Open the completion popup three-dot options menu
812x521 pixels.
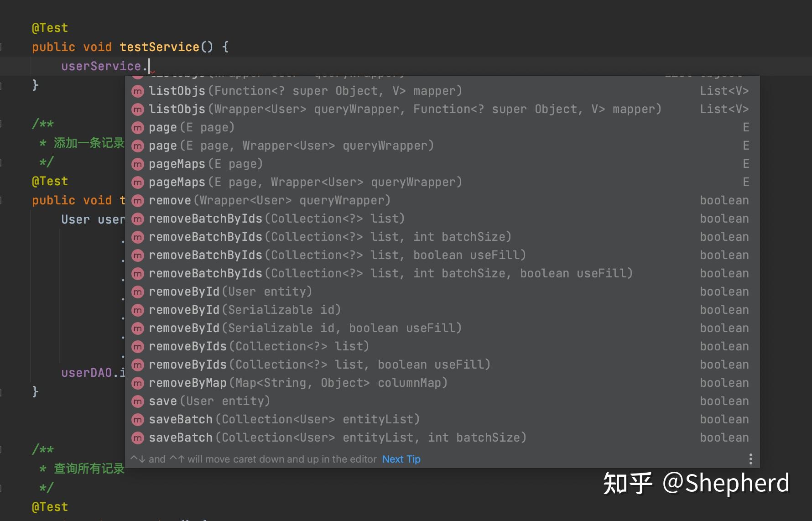pyautogui.click(x=750, y=459)
